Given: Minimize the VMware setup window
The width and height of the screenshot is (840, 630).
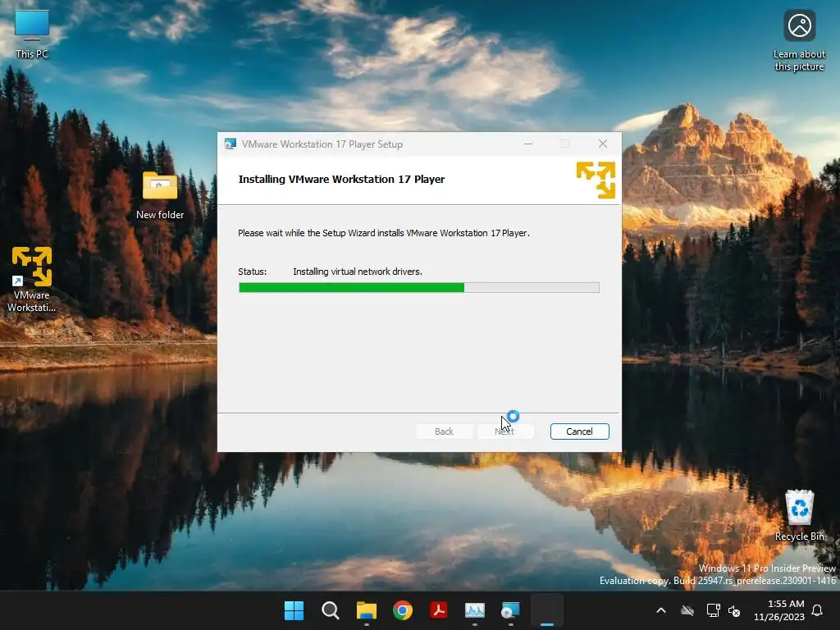Looking at the screenshot, I should point(528,144).
